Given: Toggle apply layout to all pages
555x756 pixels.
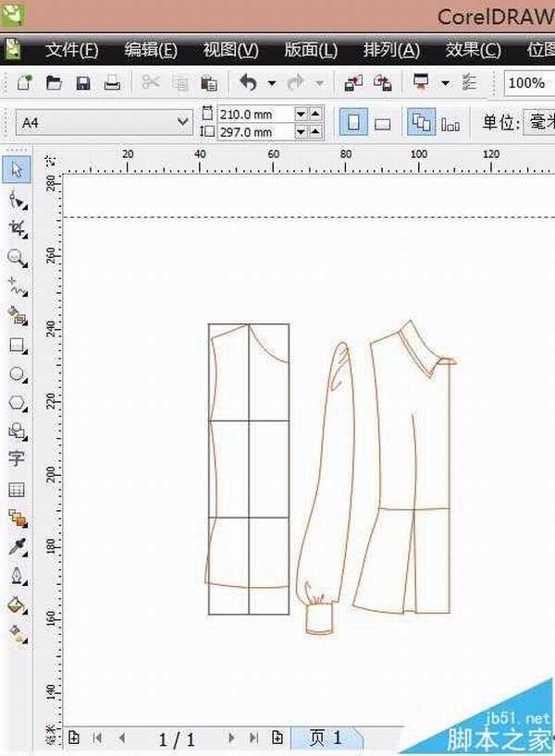Looking at the screenshot, I should [421, 123].
